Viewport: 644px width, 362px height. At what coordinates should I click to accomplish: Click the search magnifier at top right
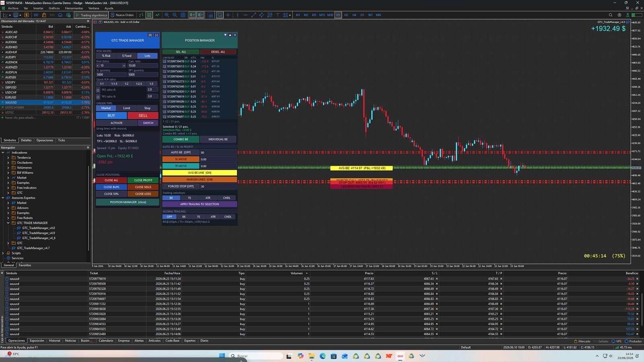point(611,15)
